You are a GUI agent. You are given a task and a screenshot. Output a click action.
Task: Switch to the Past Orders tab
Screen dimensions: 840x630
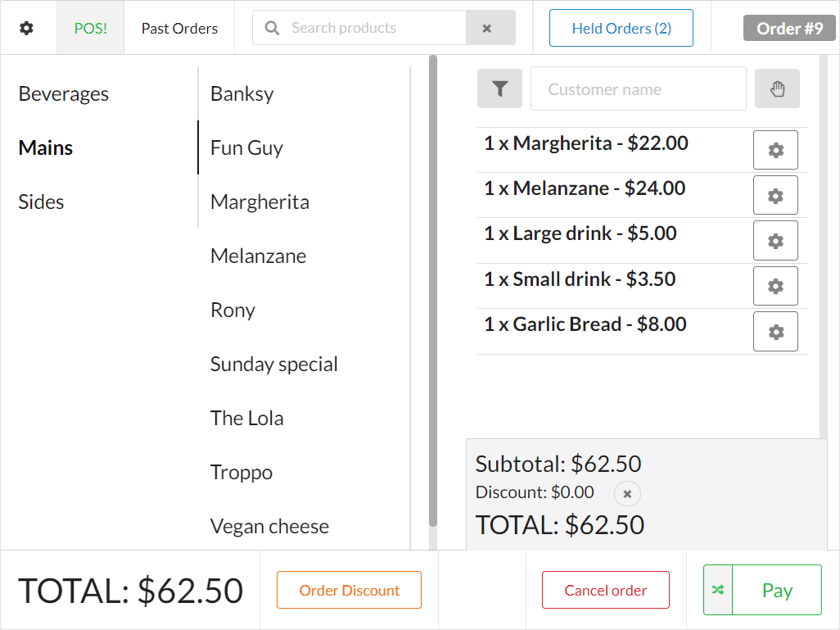[179, 28]
